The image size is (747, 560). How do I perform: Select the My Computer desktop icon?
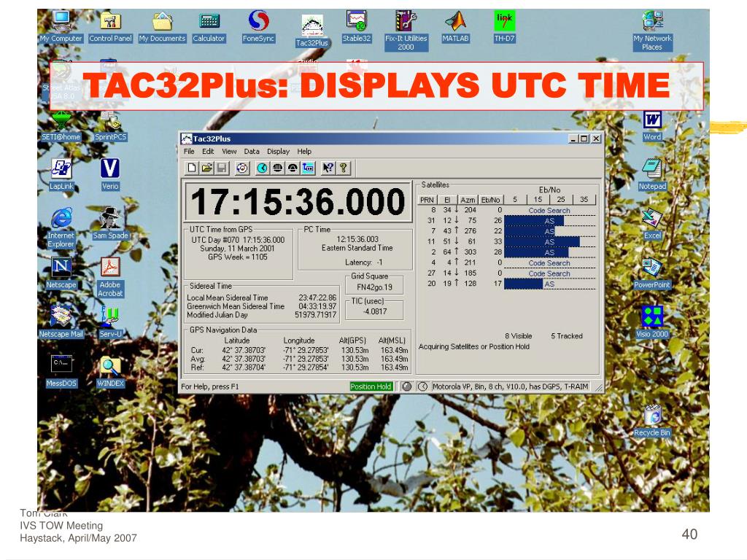[61, 27]
